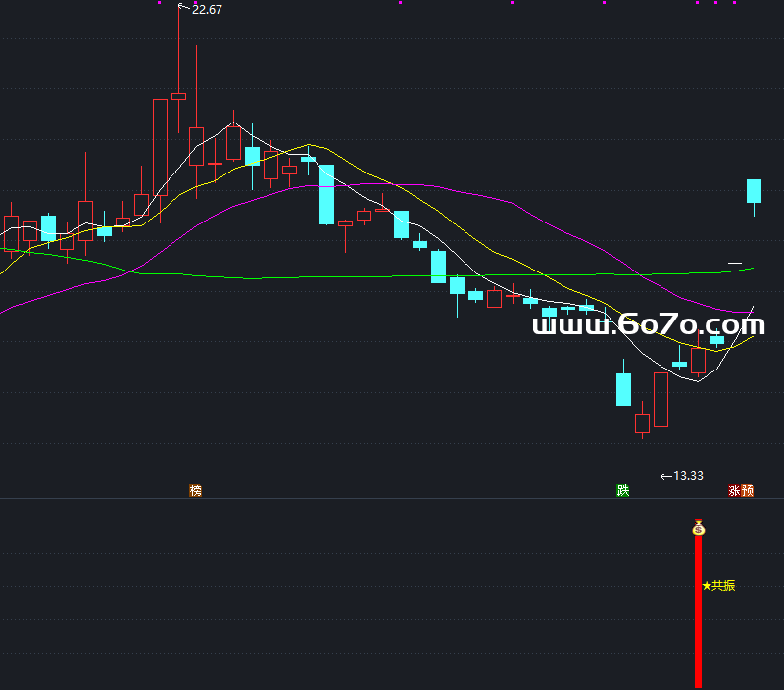Image resolution: width=784 pixels, height=690 pixels.
Task: Click the short white dash above the green line
Action: click(735, 263)
